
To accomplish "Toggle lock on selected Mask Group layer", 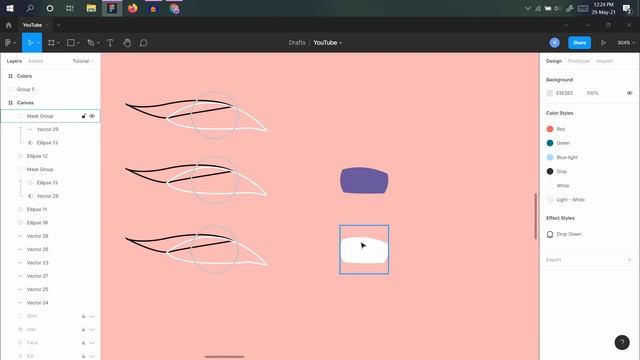I will tap(84, 116).
